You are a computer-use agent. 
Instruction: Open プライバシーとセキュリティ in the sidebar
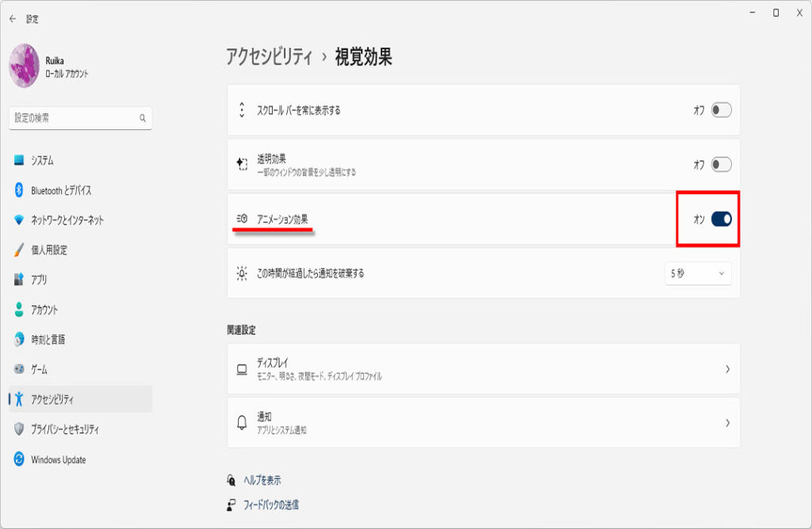tap(65, 429)
